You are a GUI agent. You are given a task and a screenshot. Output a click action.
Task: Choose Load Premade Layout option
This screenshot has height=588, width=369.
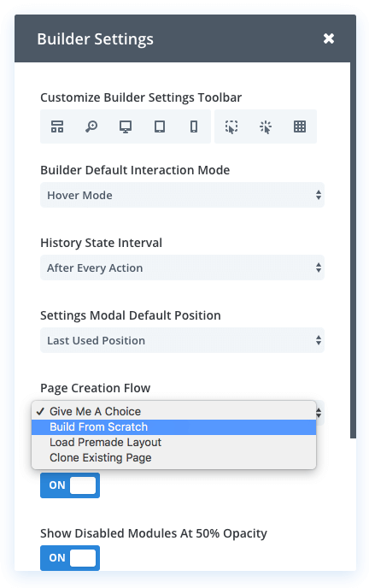[174, 443]
